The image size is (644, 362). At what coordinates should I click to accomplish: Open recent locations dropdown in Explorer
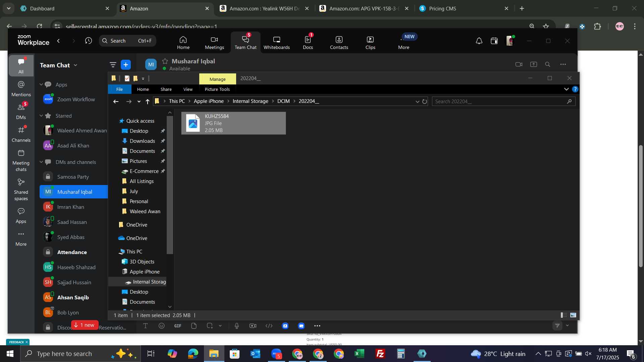tap(139, 102)
